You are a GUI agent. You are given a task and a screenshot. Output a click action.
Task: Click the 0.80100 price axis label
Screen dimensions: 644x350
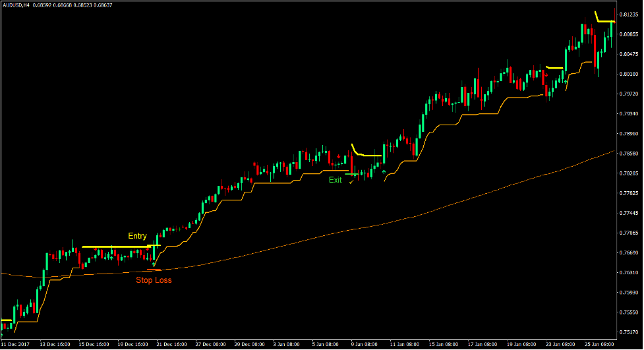(629, 74)
